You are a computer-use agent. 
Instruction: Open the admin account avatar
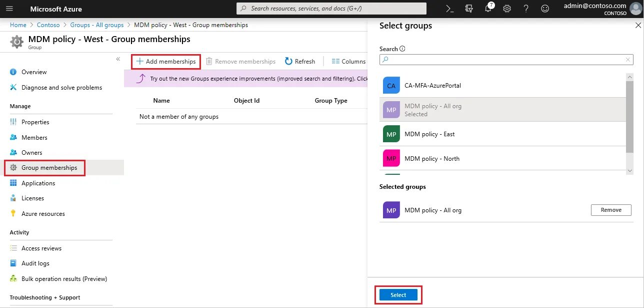(x=636, y=9)
